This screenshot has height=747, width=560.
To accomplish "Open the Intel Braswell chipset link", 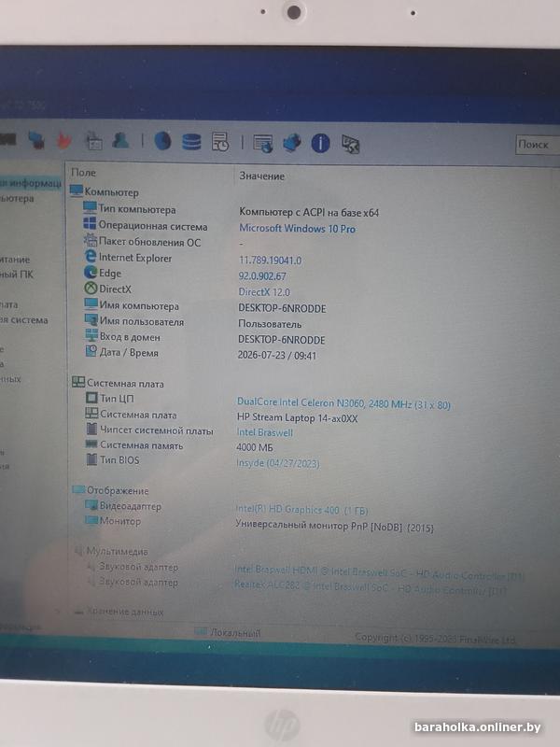I will click(x=265, y=432).
